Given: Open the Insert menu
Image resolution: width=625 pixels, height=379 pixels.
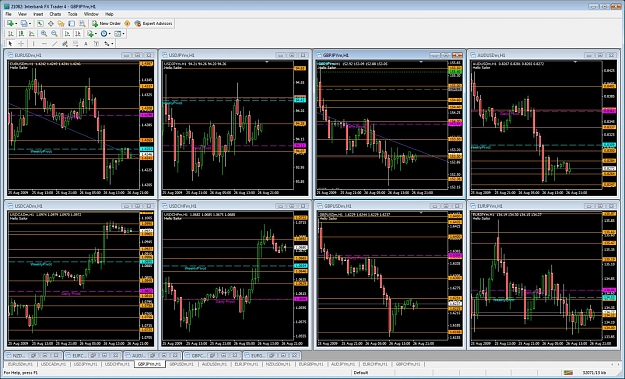Looking at the screenshot, I should point(38,14).
